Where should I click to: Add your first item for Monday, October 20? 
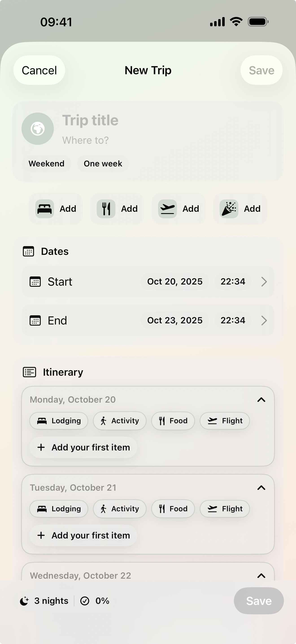coord(83,447)
